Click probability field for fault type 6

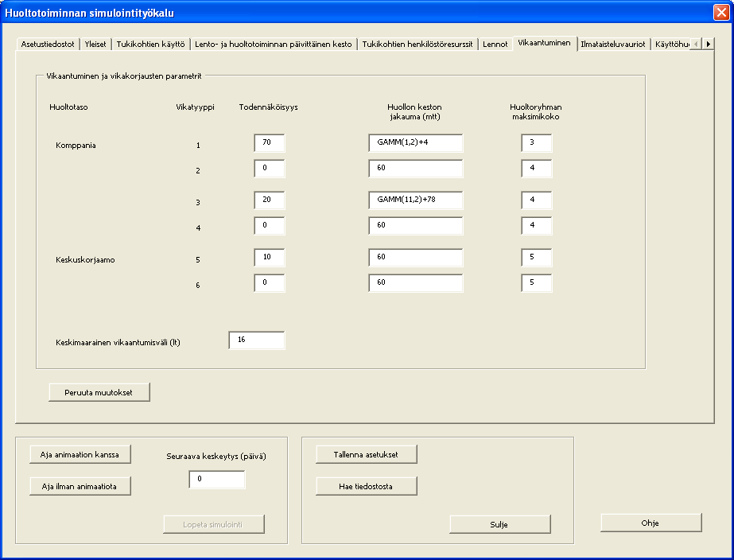click(269, 283)
